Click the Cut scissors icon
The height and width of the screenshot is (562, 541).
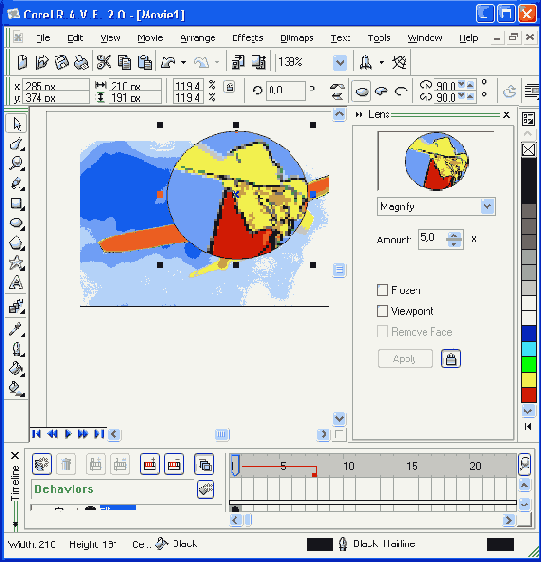(x=104, y=62)
